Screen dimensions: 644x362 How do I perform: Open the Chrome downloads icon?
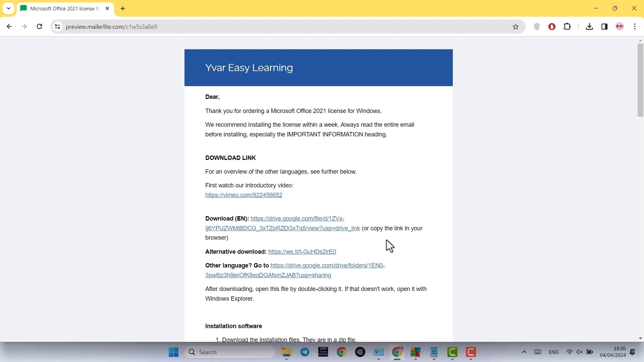click(x=589, y=27)
